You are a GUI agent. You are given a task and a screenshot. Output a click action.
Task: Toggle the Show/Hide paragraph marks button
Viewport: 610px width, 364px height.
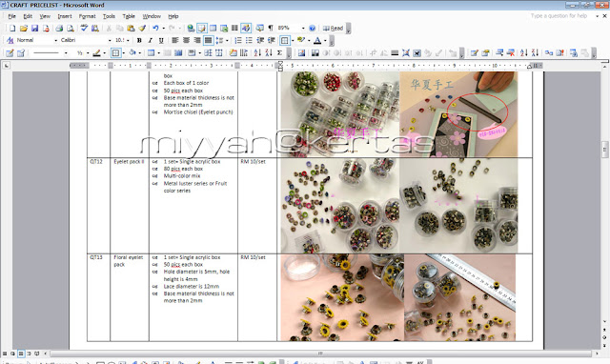[x=271, y=28]
